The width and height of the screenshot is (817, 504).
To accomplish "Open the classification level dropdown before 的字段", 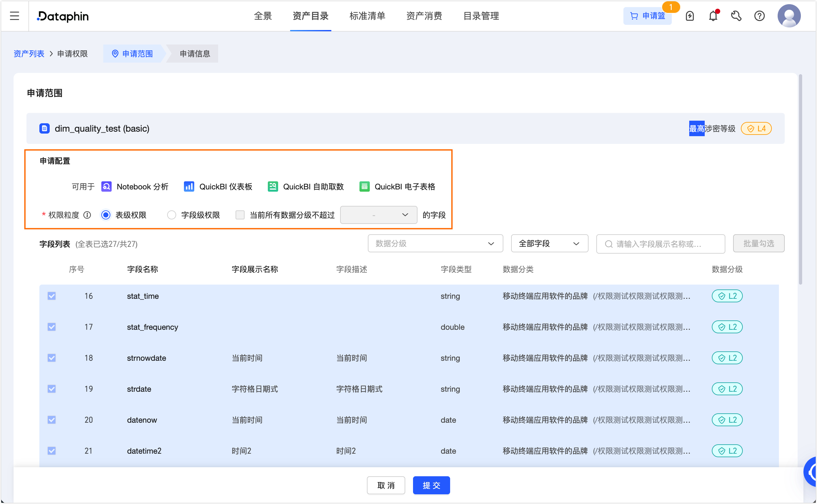I will click(x=378, y=215).
